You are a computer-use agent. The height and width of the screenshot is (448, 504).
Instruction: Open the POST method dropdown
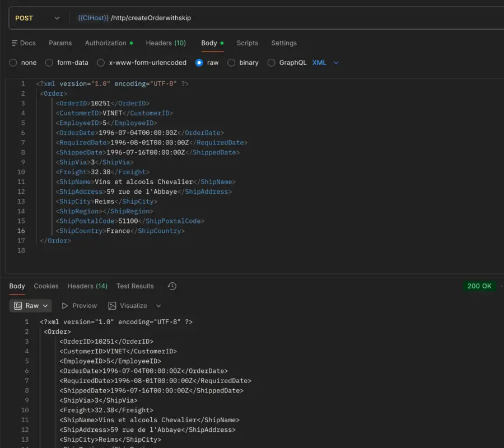click(37, 18)
